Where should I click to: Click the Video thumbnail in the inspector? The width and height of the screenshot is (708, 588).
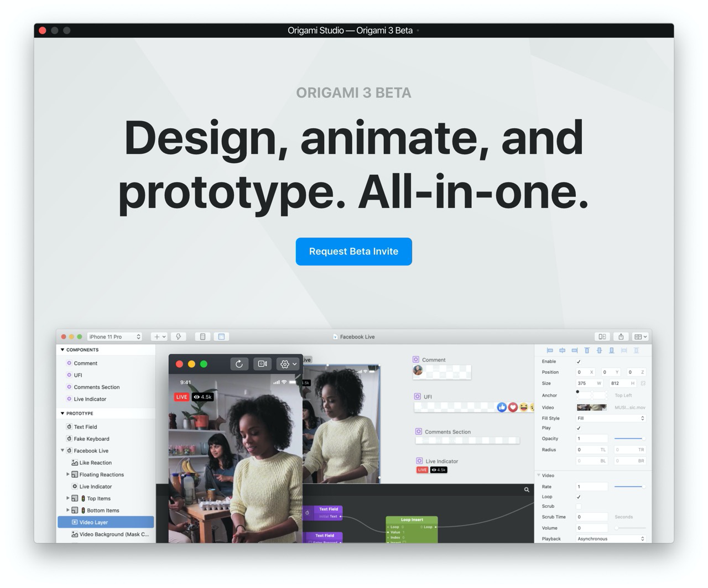coord(591,407)
